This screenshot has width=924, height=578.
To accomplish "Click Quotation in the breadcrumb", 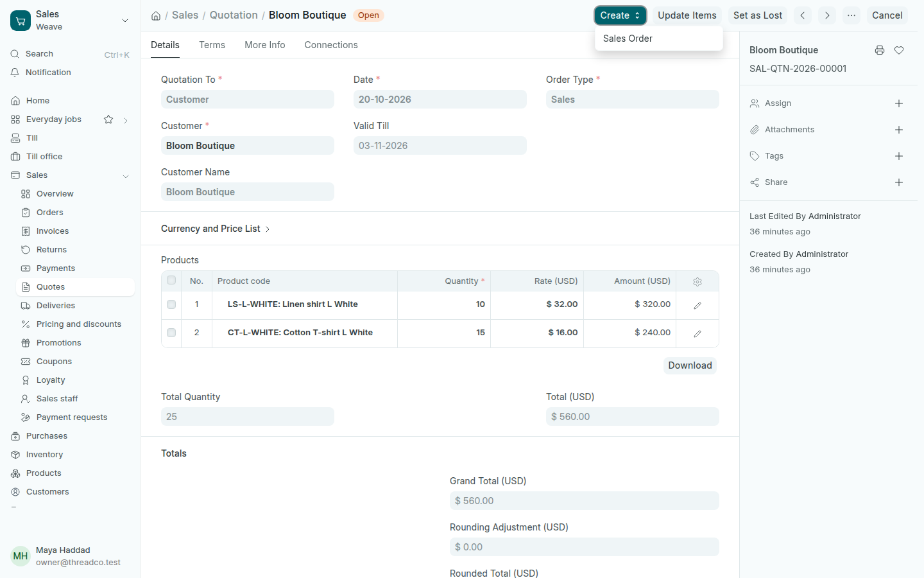I will 234,15.
